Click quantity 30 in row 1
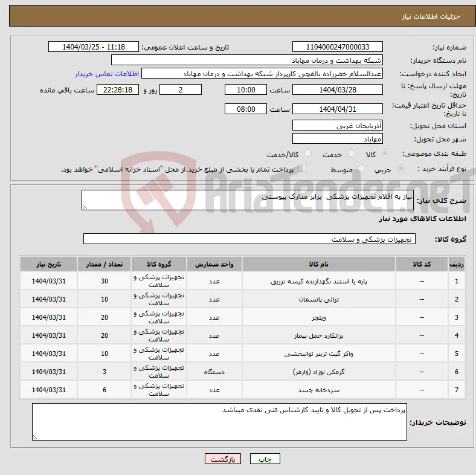The height and width of the screenshot is (475, 476). click(104, 281)
